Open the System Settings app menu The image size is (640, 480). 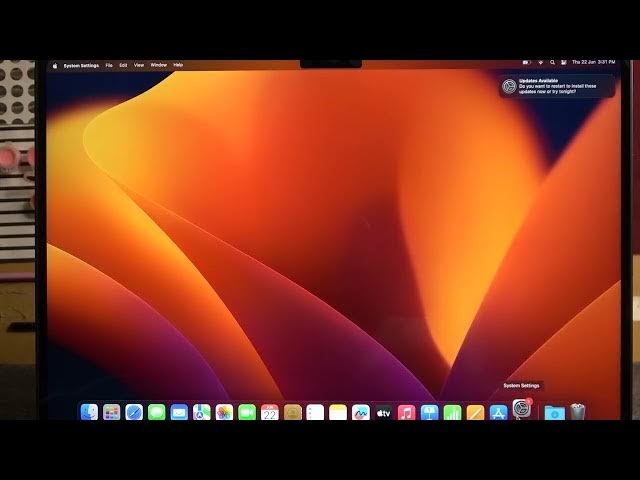tap(81, 65)
